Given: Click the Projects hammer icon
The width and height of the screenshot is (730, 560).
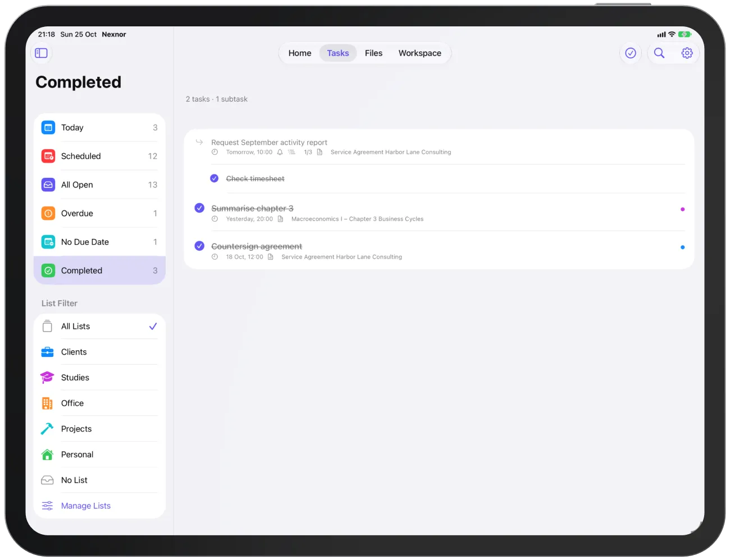Looking at the screenshot, I should (47, 429).
